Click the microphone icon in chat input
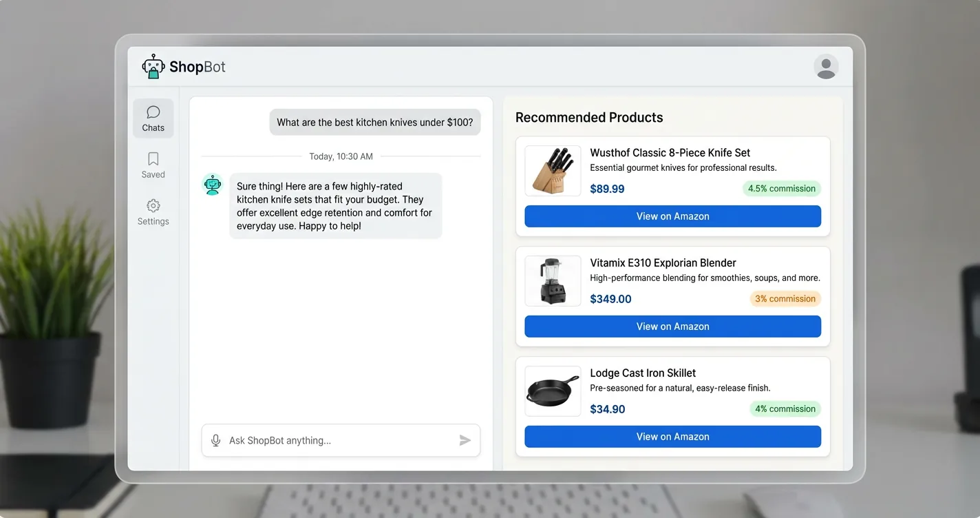Viewport: 980px width, 518px height. pos(215,440)
